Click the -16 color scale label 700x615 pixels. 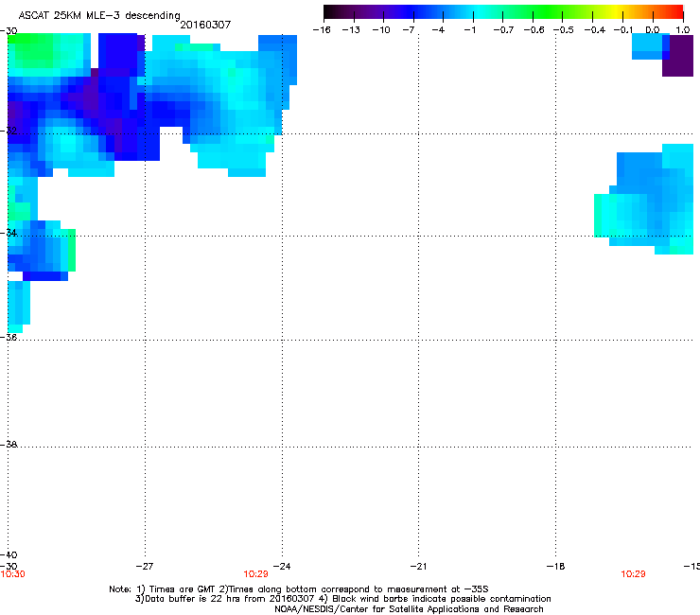pos(322,30)
